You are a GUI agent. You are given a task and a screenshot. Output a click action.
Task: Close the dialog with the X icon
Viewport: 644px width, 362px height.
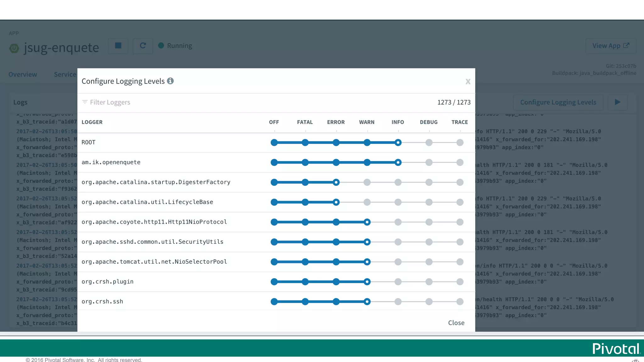(468, 82)
